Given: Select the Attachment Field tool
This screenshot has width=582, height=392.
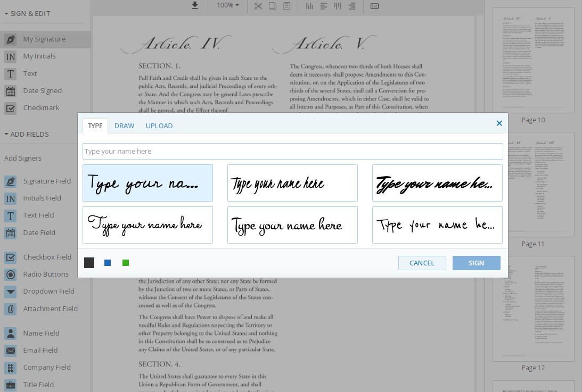Looking at the screenshot, I should coord(51,308).
